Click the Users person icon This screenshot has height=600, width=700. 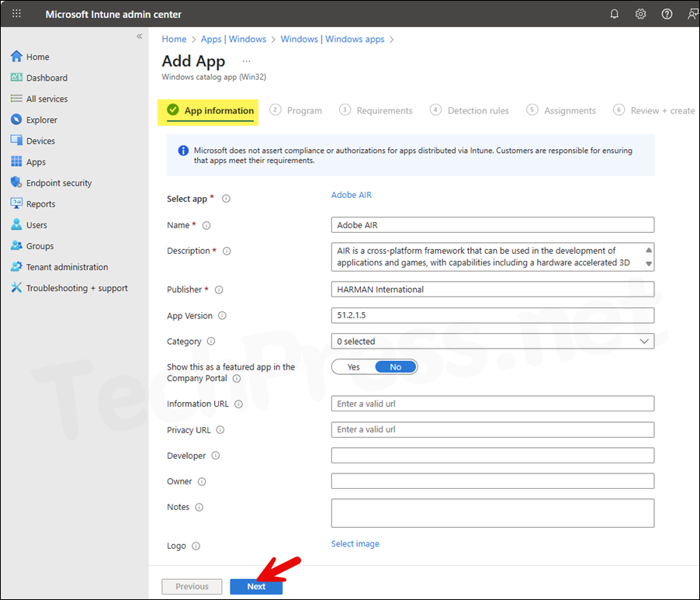coord(16,224)
